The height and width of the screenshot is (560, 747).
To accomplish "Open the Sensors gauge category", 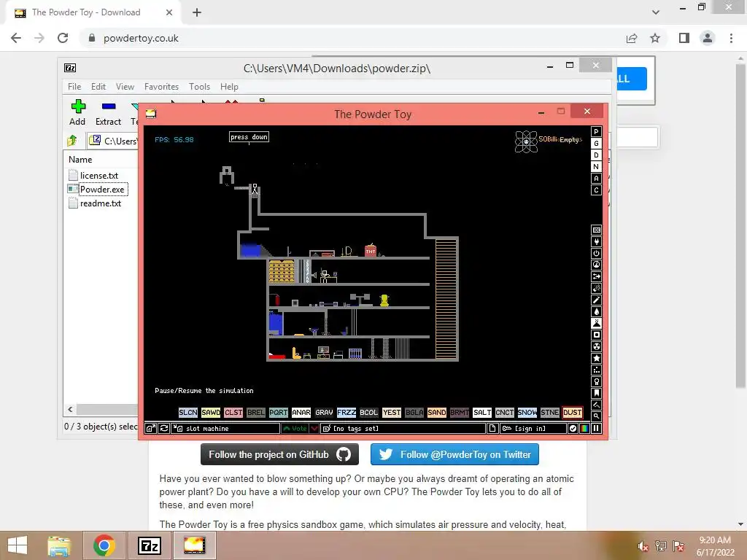I will tap(596, 265).
